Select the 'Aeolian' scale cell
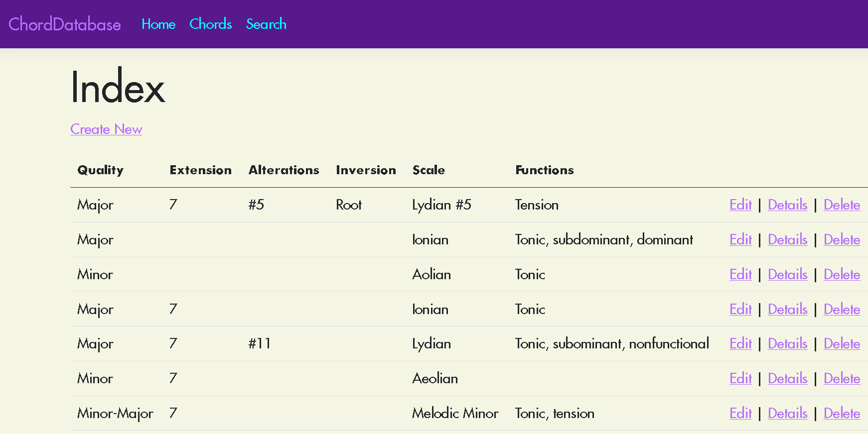868x434 pixels. click(x=435, y=378)
